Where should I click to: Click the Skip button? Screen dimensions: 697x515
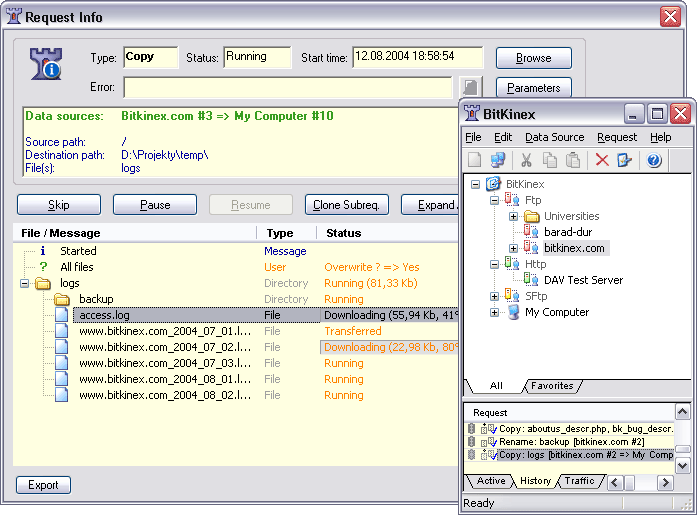pyautogui.click(x=59, y=204)
